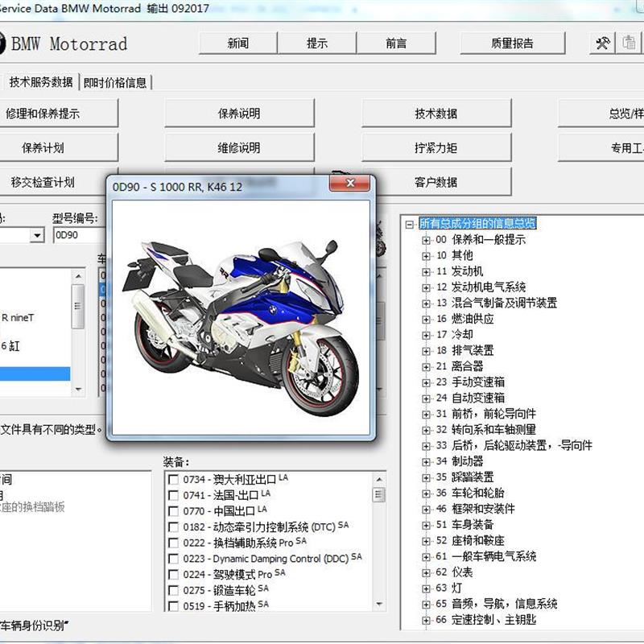Expand 13 混合气制备及调节装置 node

[x=426, y=303]
